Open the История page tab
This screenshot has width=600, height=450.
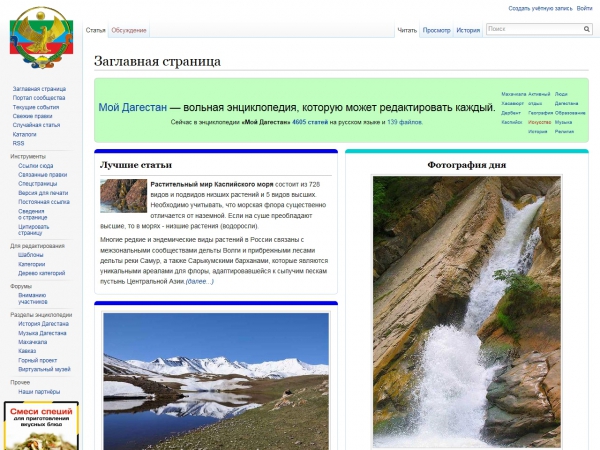click(468, 30)
